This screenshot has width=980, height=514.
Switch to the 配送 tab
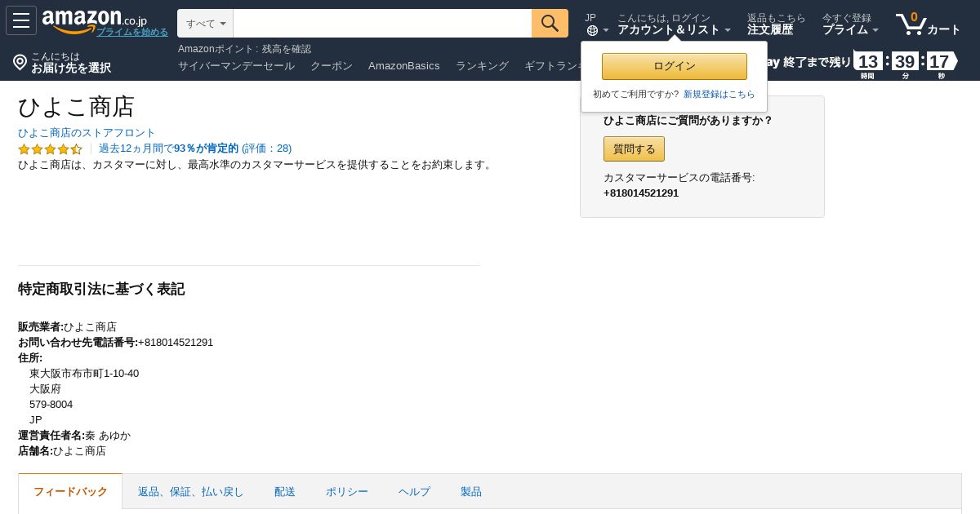pos(285,491)
